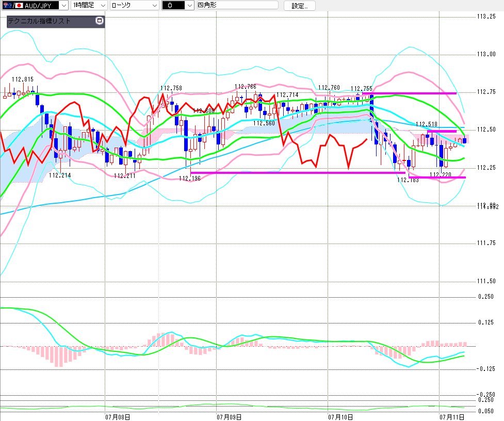Screen dimensions: 504x421
Task: Click the 112.518 price label
Action: click(427, 124)
